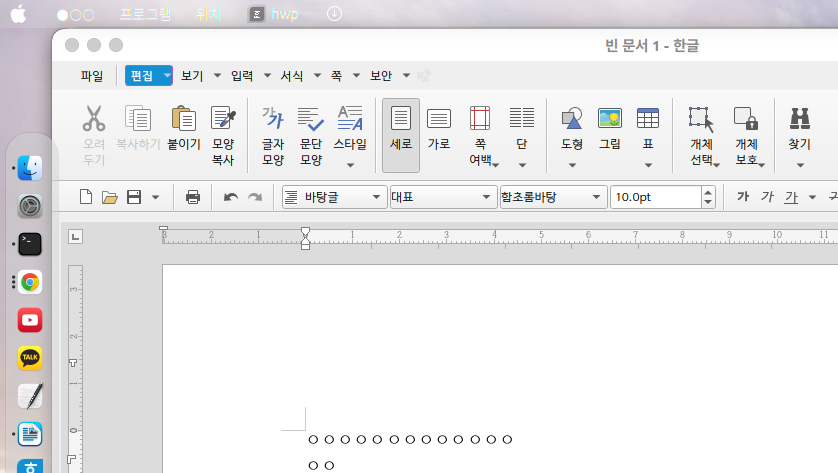Viewport: 838px width, 473px height.
Task: Open Finder from the dock
Action: pyautogui.click(x=30, y=168)
